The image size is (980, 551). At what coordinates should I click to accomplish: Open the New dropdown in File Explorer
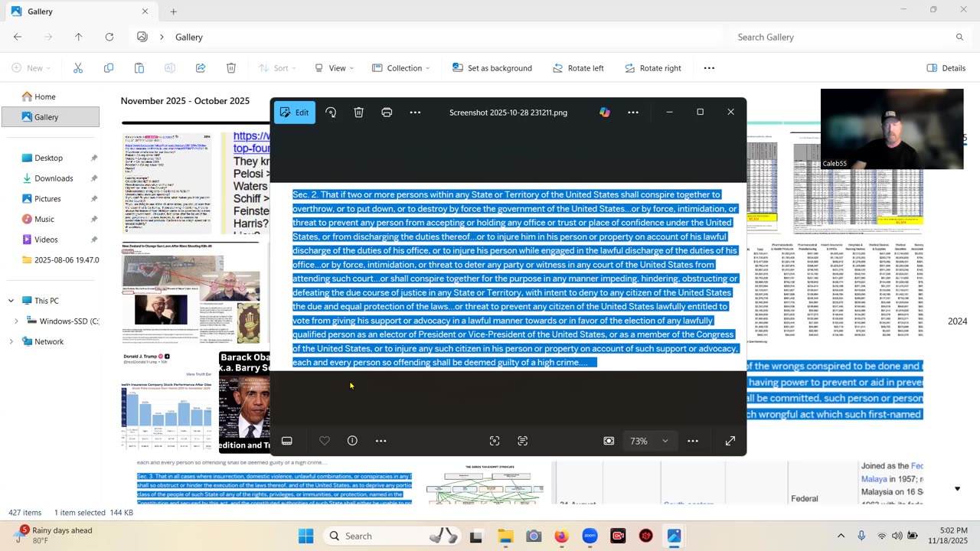pos(31,68)
